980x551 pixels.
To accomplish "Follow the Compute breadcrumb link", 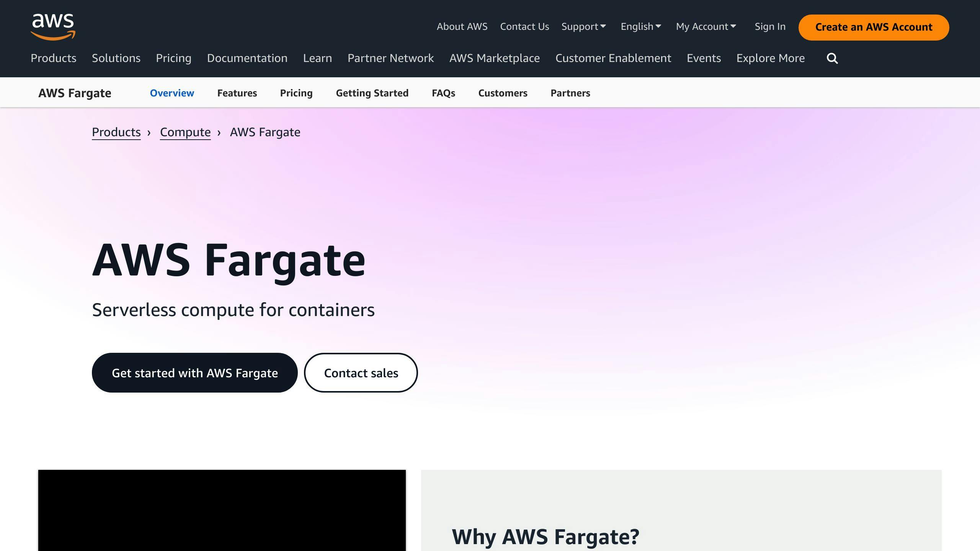I will (185, 132).
